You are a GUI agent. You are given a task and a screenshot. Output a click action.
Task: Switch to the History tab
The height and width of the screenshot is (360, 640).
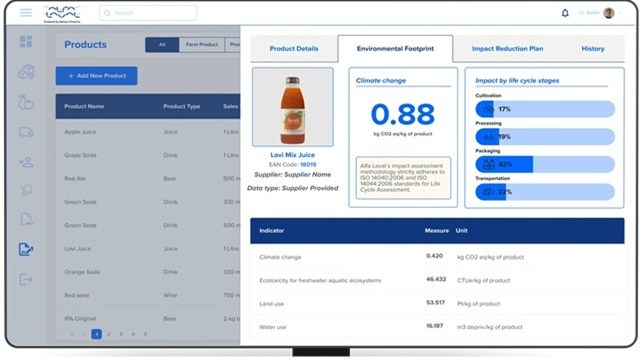[593, 49]
